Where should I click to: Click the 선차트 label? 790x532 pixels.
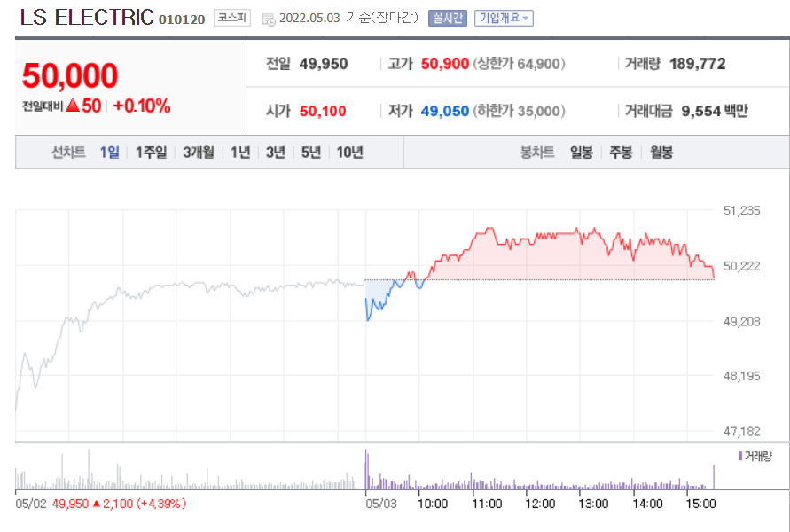coord(68,153)
